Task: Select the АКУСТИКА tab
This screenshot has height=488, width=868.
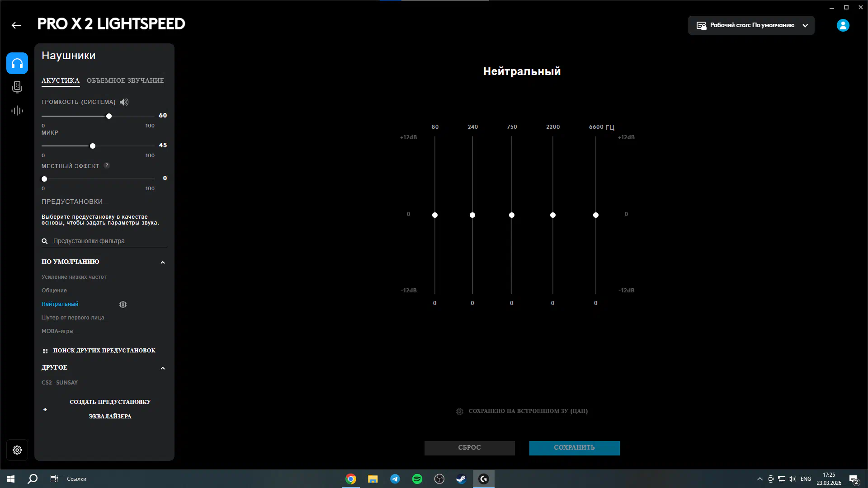Action: pyautogui.click(x=60, y=80)
